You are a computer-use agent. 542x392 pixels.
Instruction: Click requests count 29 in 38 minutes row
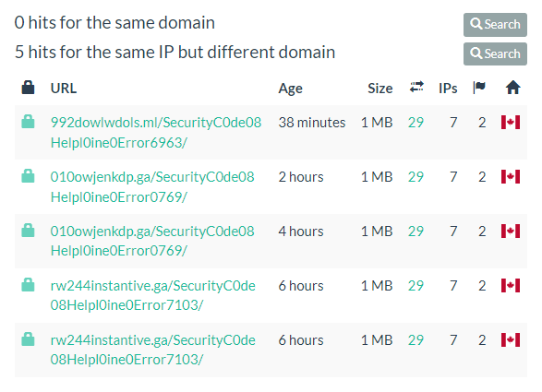coord(416,123)
